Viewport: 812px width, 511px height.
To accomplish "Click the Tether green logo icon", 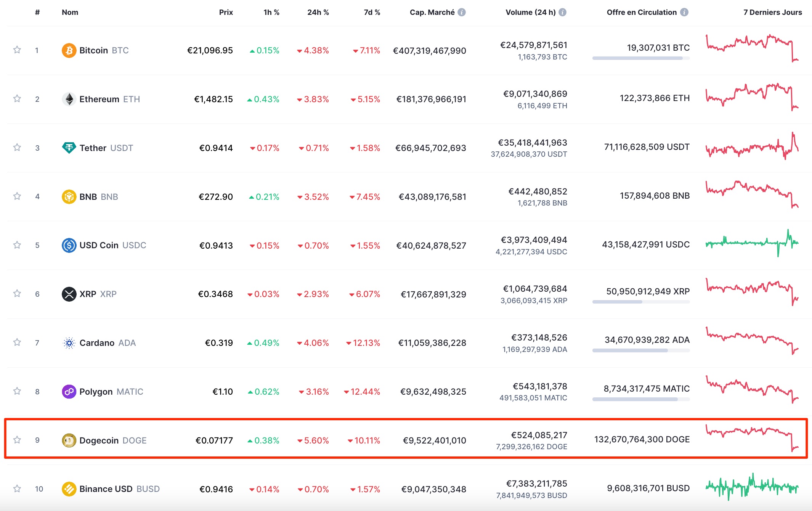I will pyautogui.click(x=69, y=148).
